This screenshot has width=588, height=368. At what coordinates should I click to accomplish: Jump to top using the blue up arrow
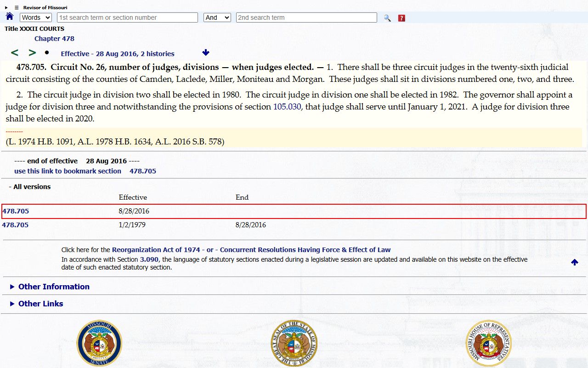(575, 262)
